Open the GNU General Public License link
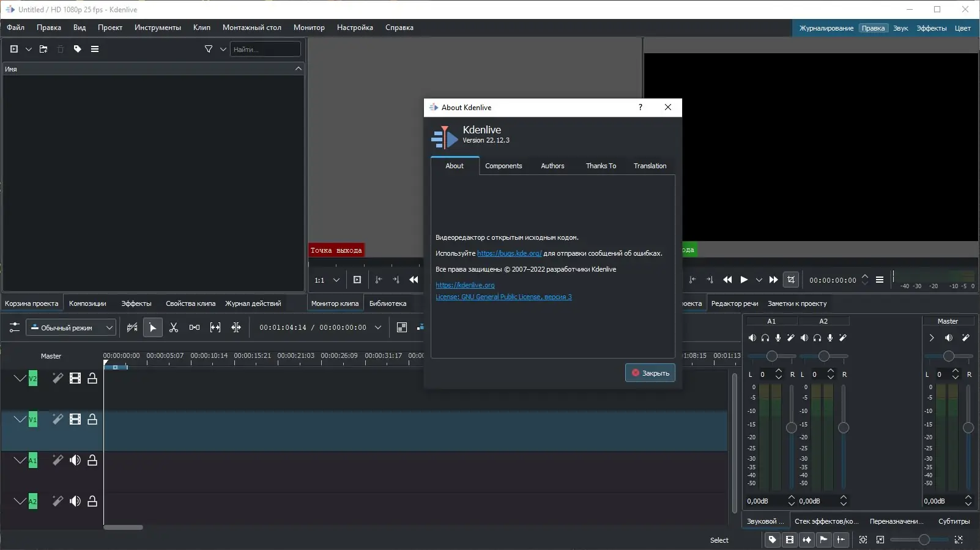980x550 pixels. click(x=503, y=297)
